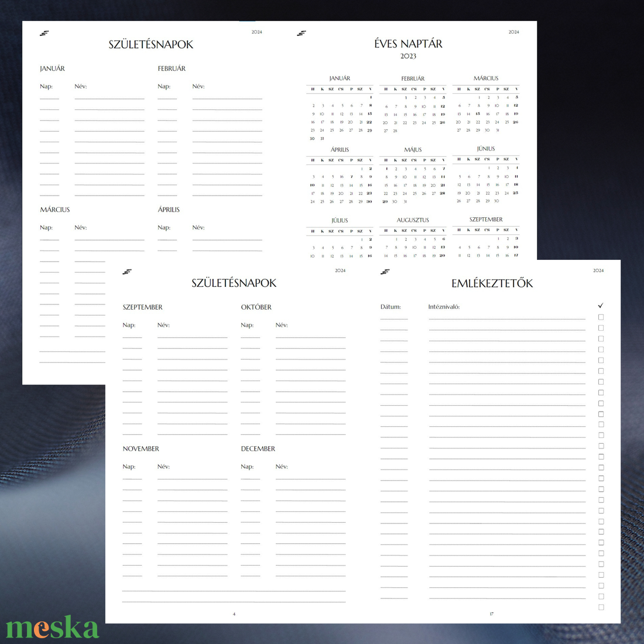Click the checkmark column header on Emlékeztetők page

coord(601,306)
